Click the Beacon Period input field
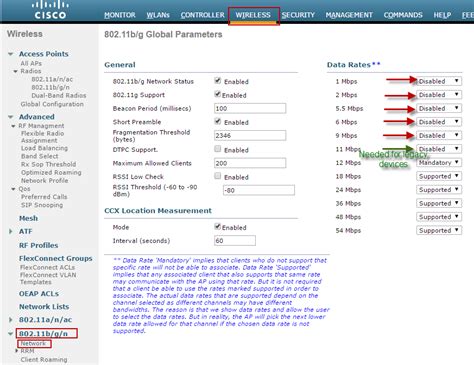This screenshot has height=365, width=474. pyautogui.click(x=250, y=108)
